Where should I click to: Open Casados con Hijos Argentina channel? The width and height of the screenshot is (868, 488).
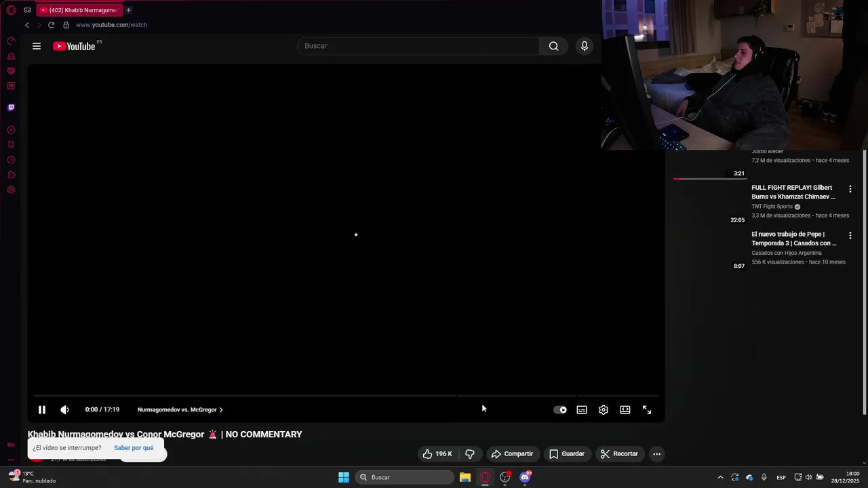787,253
